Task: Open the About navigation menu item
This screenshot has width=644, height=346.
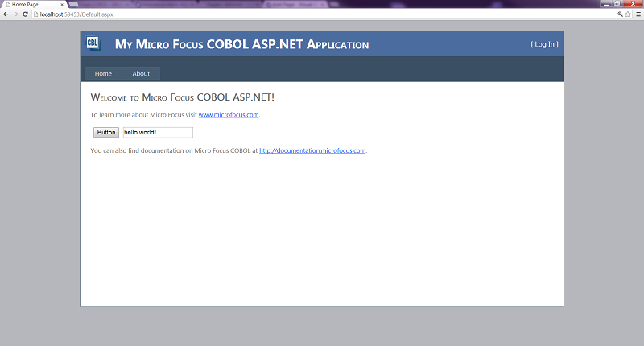Action: tap(141, 74)
